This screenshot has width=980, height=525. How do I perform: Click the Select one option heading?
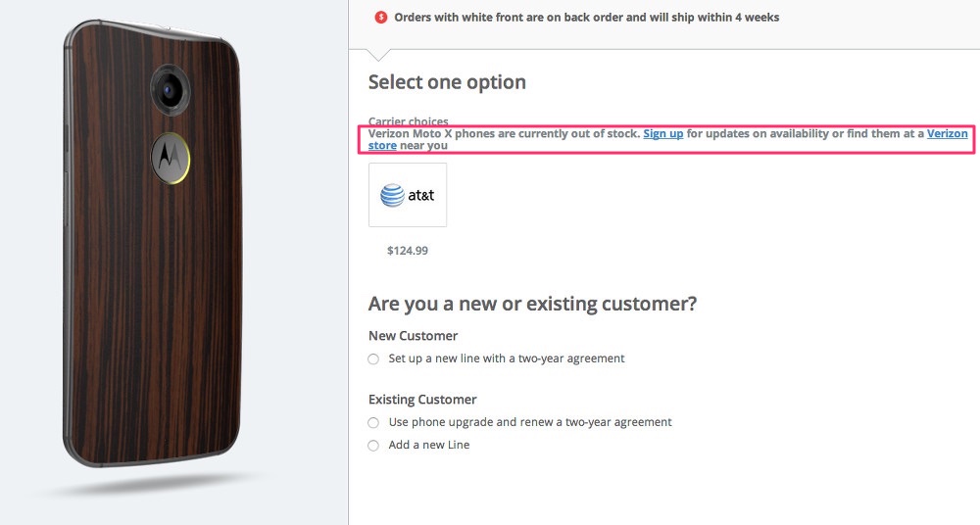[x=447, y=82]
